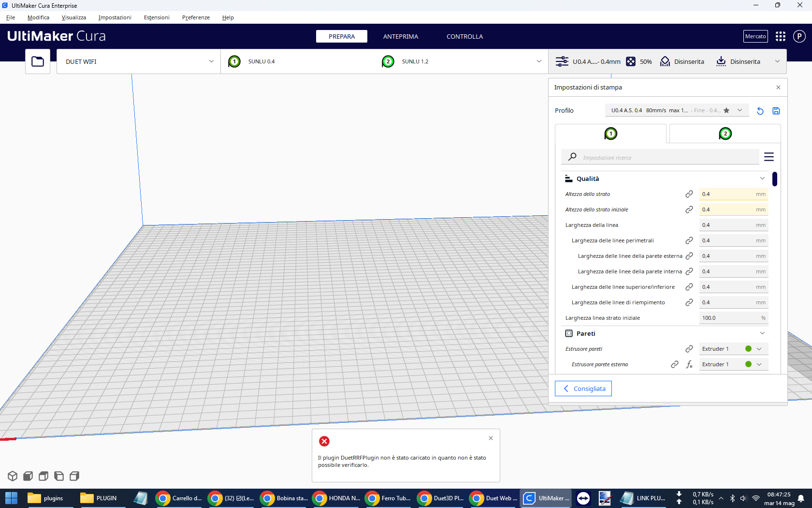Edit Larghezza linea strato iniziale value
Screen dimensions: 812x508
(x=733, y=318)
